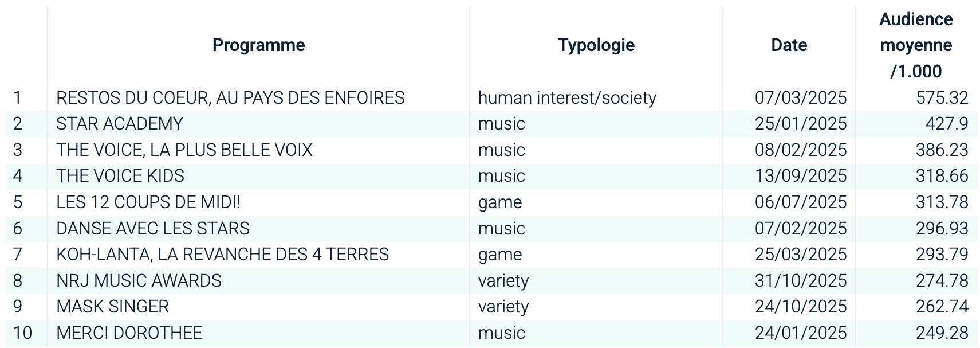The image size is (980, 348).
Task: Click the Audience moyenne /1.000 header
Action: tap(916, 45)
